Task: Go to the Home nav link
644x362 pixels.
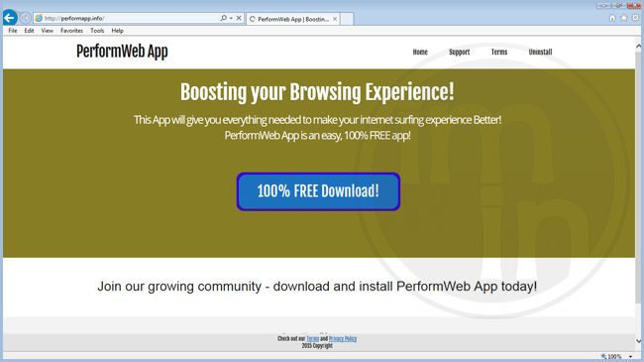Action: click(420, 52)
